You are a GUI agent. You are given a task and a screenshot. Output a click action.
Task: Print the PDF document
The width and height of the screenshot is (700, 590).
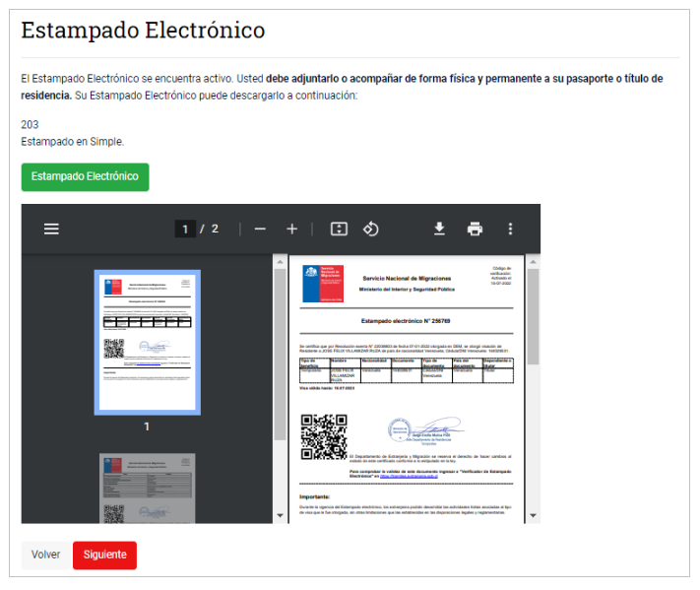pyautogui.click(x=475, y=229)
